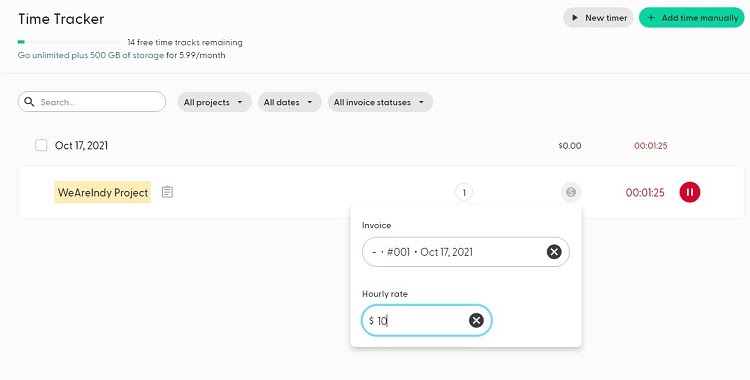Click the free time tracks progress bar
The image size is (750, 380).
(69, 42)
